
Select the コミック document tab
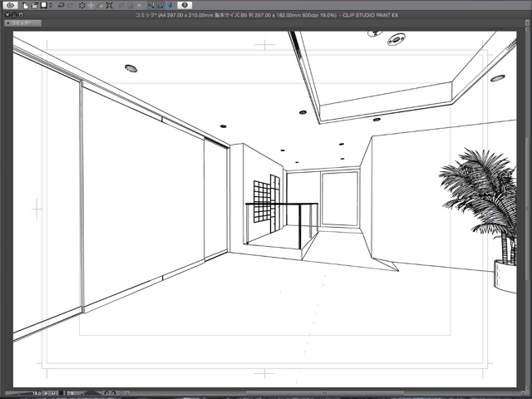(x=22, y=23)
